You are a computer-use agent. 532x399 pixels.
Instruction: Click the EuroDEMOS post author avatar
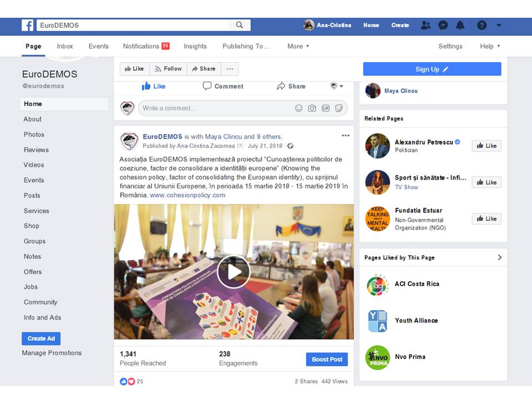[129, 141]
